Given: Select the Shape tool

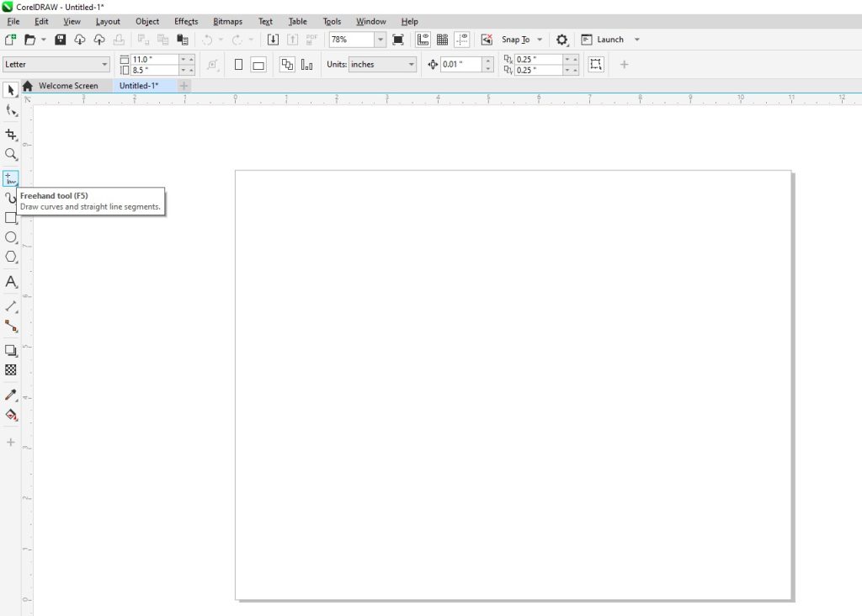Looking at the screenshot, I should 11,112.
